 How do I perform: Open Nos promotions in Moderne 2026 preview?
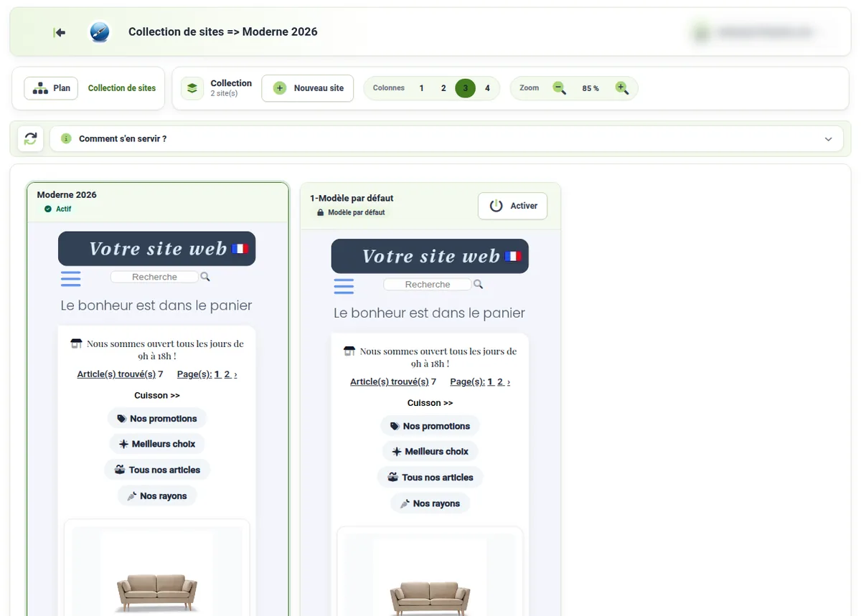click(x=157, y=419)
